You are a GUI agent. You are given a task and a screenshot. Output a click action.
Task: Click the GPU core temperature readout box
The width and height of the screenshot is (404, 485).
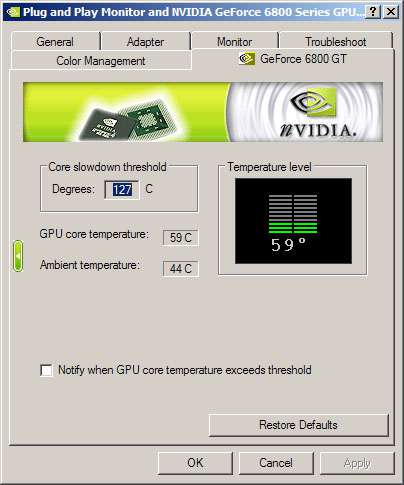(181, 238)
